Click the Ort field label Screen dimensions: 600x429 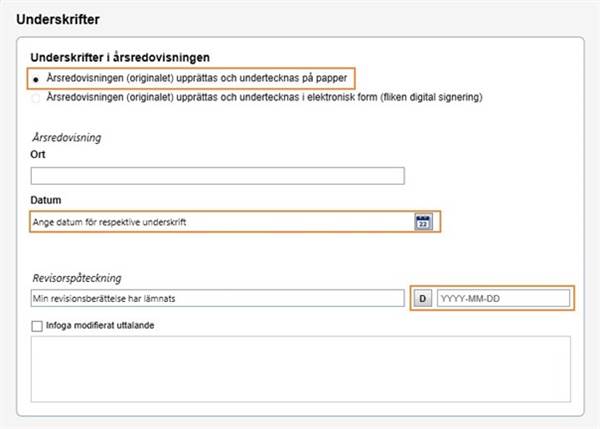coord(38,154)
